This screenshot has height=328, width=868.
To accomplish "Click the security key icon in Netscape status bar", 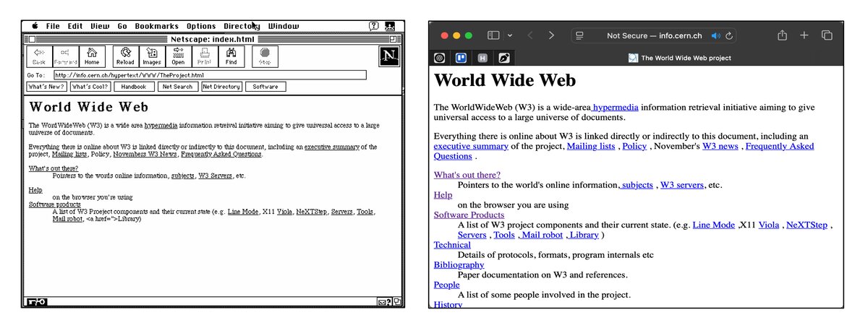I will tap(36, 301).
